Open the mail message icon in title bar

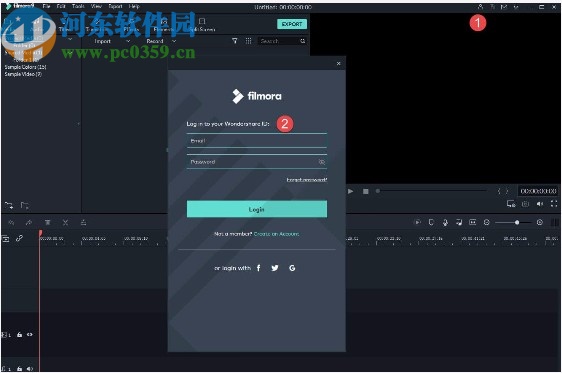click(x=504, y=6)
